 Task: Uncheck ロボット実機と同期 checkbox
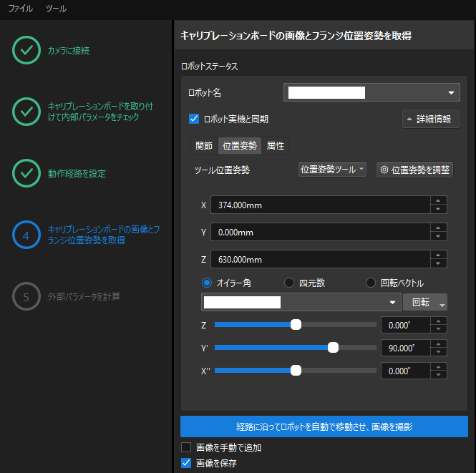coord(194,119)
